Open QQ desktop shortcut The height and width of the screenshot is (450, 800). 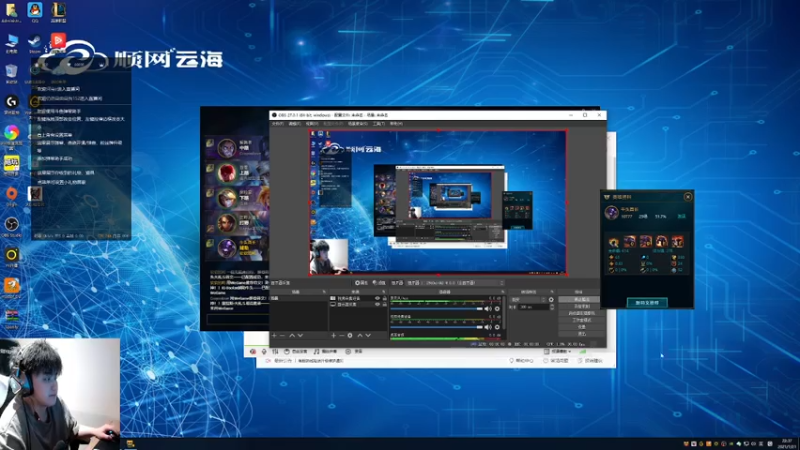coord(35,12)
